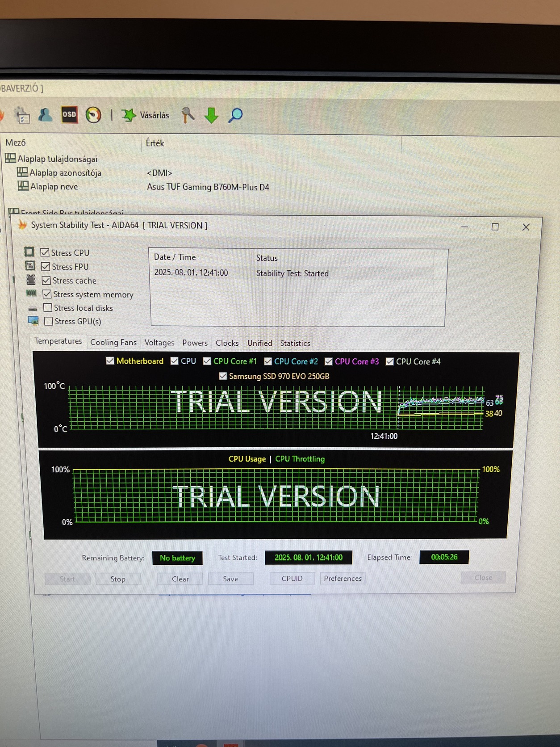Select the Alaplap tulajdonságai group row
The image size is (560, 747).
pos(57,159)
